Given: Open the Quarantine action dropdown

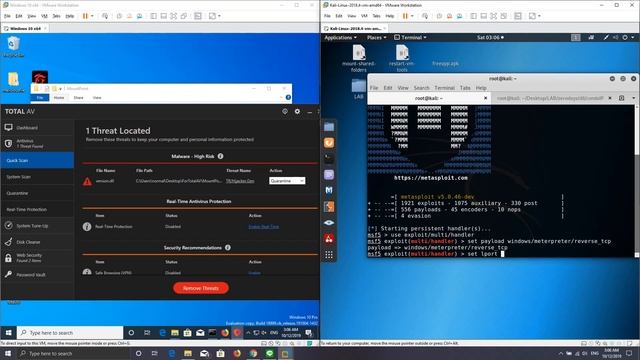Looking at the screenshot, I should click(x=287, y=181).
